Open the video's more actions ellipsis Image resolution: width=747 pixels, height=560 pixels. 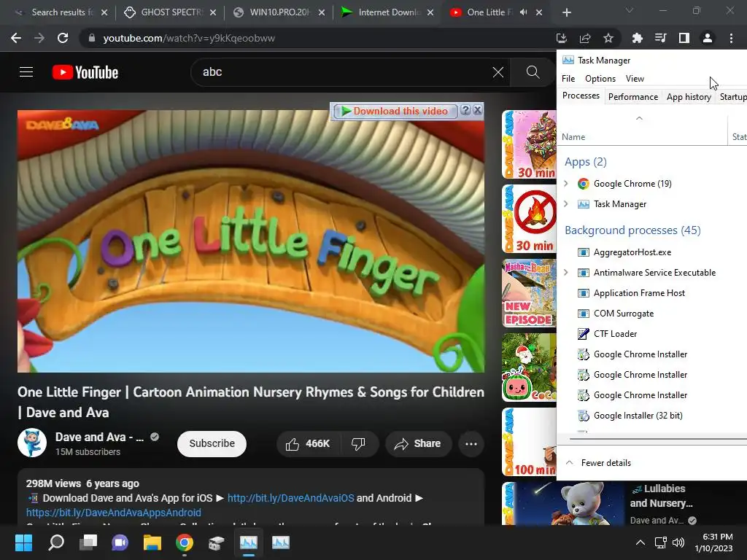[x=471, y=444]
